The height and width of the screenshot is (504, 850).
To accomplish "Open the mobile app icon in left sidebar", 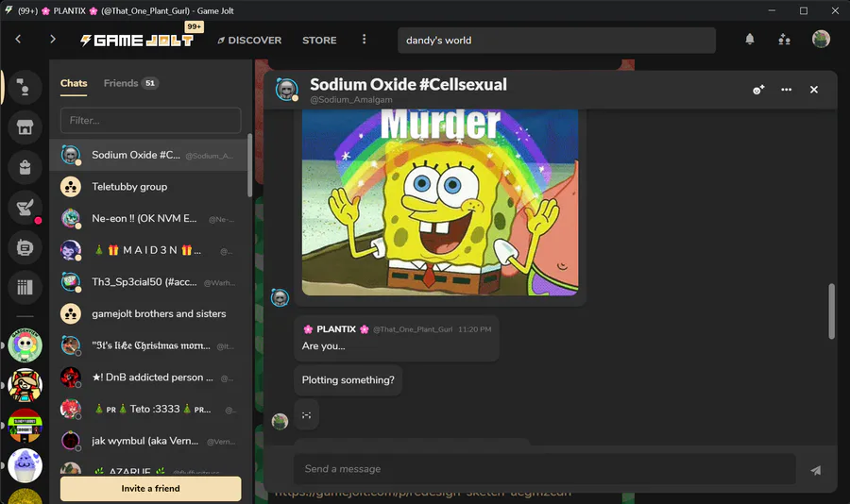I will click(x=25, y=247).
